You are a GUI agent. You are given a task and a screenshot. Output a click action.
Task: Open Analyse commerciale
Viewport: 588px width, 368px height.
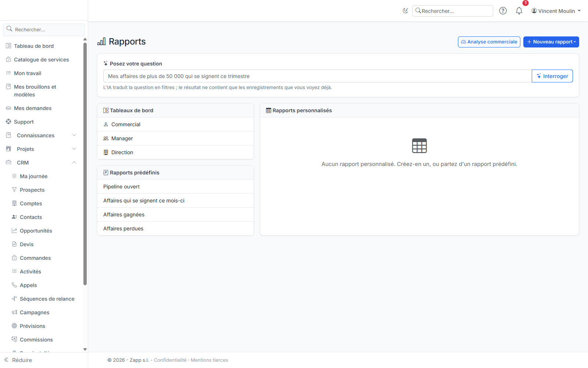tap(489, 42)
